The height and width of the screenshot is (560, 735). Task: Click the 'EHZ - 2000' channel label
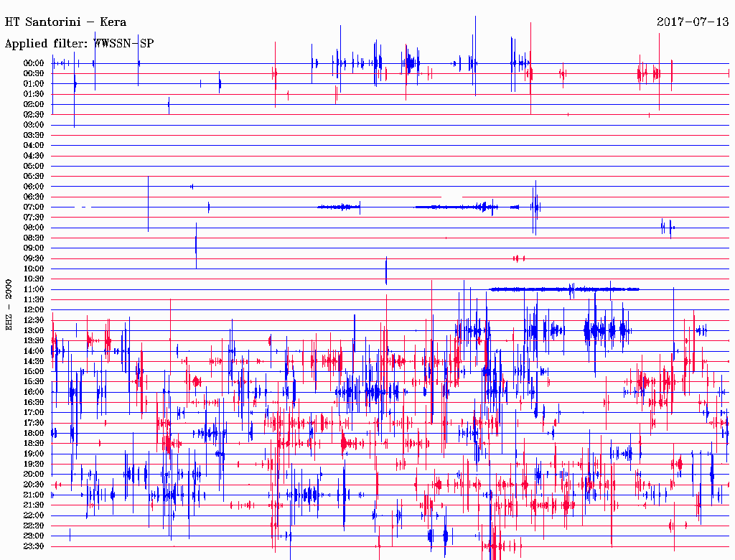click(9, 305)
